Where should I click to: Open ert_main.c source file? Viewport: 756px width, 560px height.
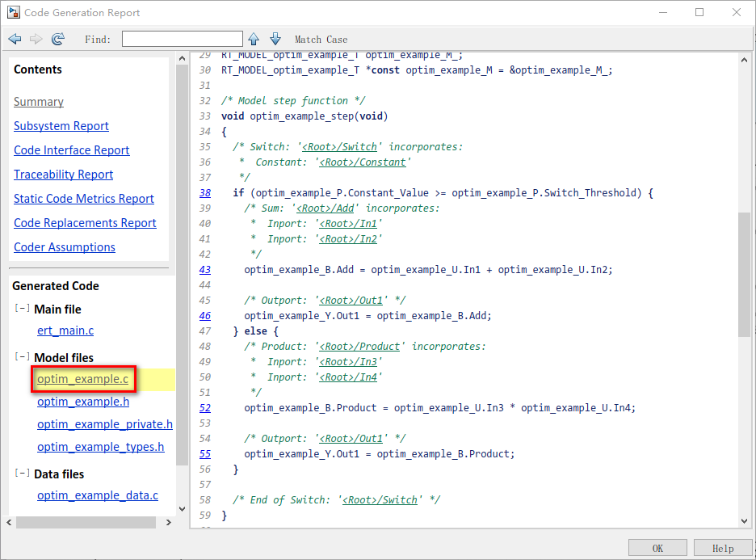pos(65,331)
